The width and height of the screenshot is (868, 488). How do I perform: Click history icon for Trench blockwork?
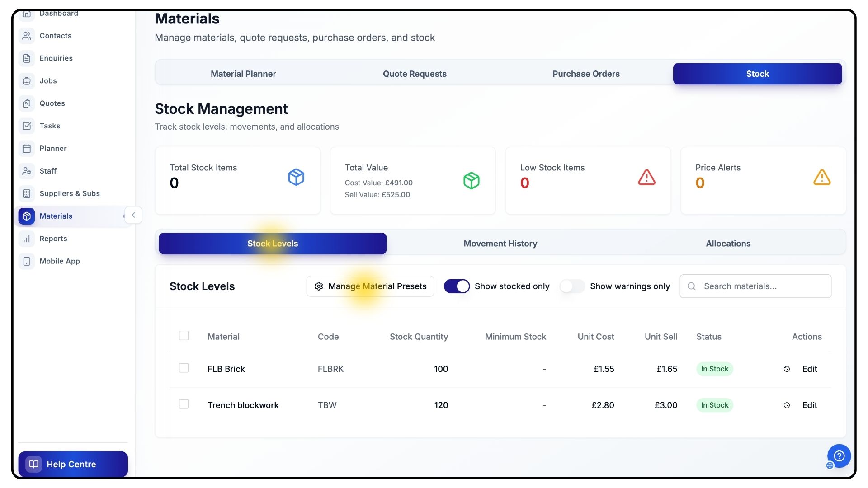[x=787, y=405]
